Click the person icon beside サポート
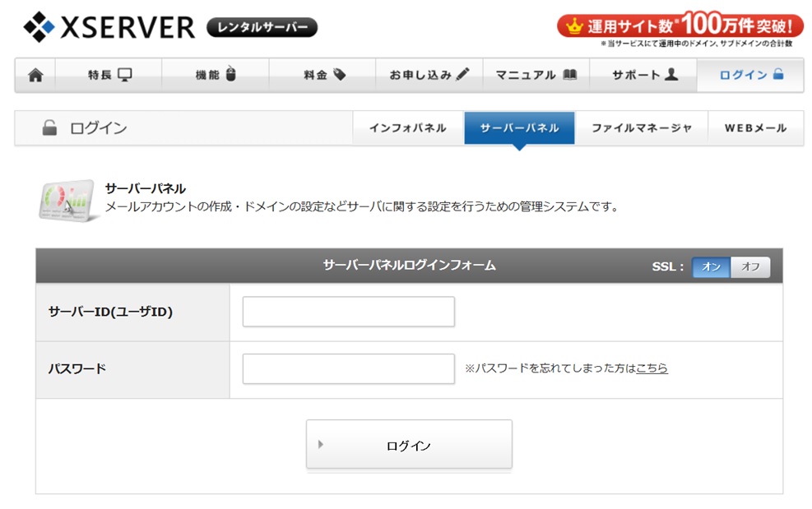The width and height of the screenshot is (812, 509). coord(671,75)
